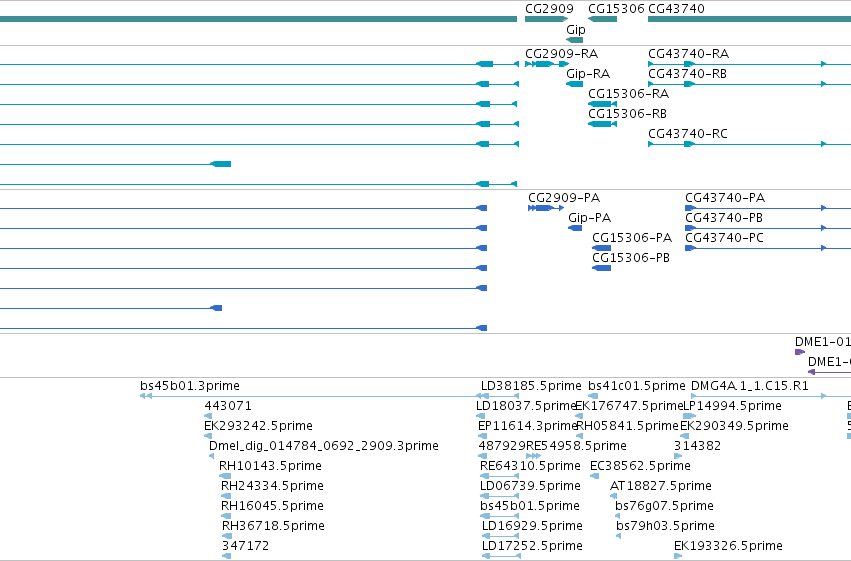This screenshot has width=851, height=561.
Task: Open EST EK290349.5prime
Action: [x=734, y=426]
